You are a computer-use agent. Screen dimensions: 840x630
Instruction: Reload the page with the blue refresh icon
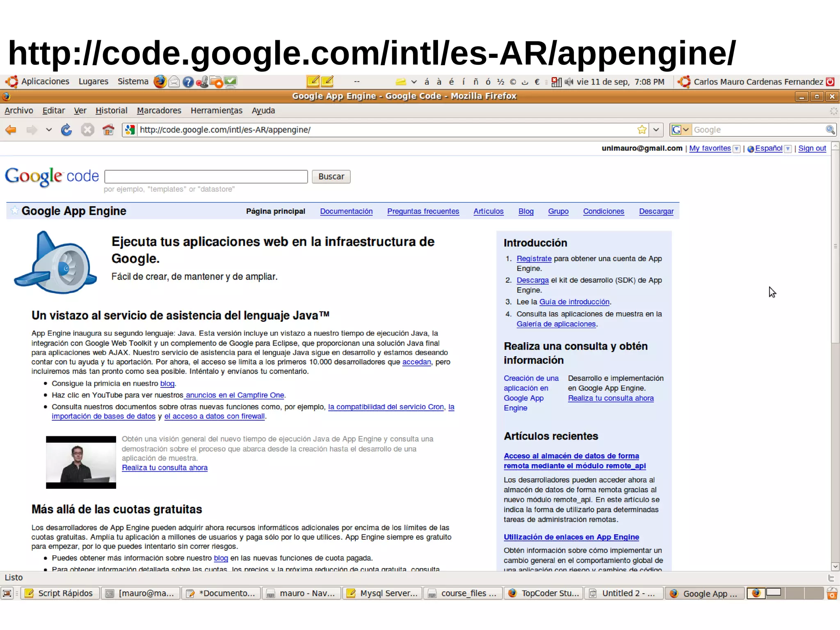66,130
